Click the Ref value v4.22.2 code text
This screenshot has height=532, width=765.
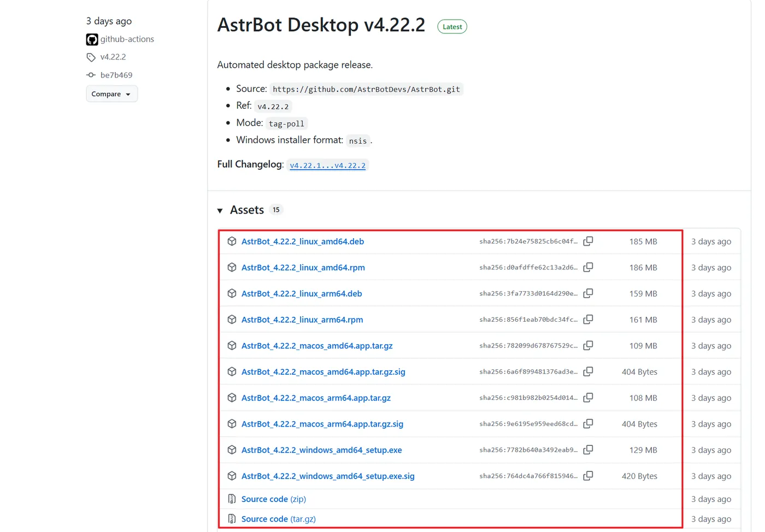273,107
